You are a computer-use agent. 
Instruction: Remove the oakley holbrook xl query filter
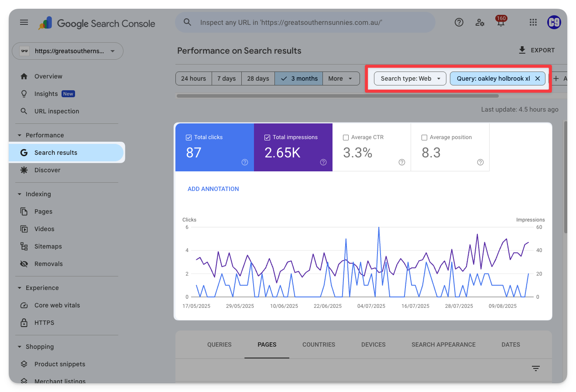(538, 78)
